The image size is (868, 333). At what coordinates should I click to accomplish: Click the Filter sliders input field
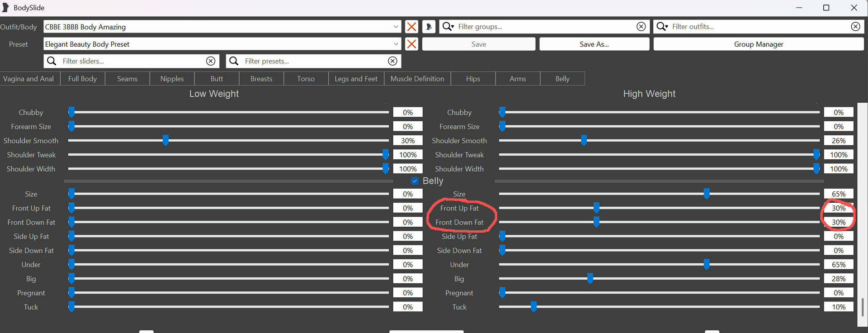coord(132,61)
